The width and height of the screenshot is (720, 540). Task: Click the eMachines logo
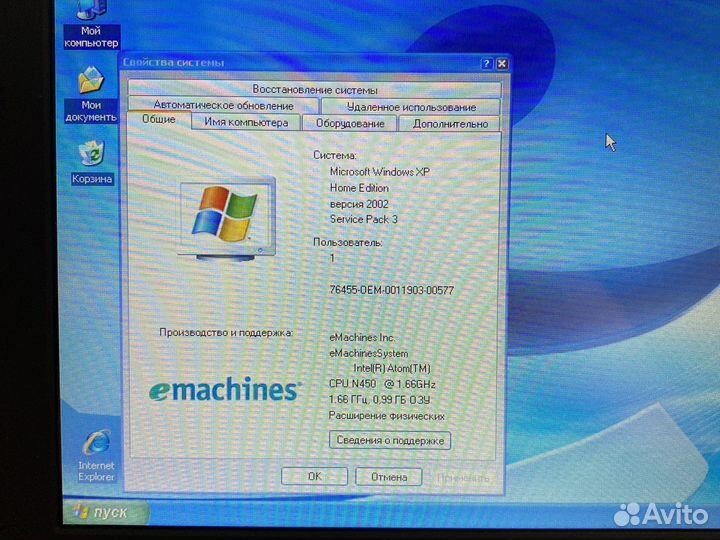click(x=225, y=390)
